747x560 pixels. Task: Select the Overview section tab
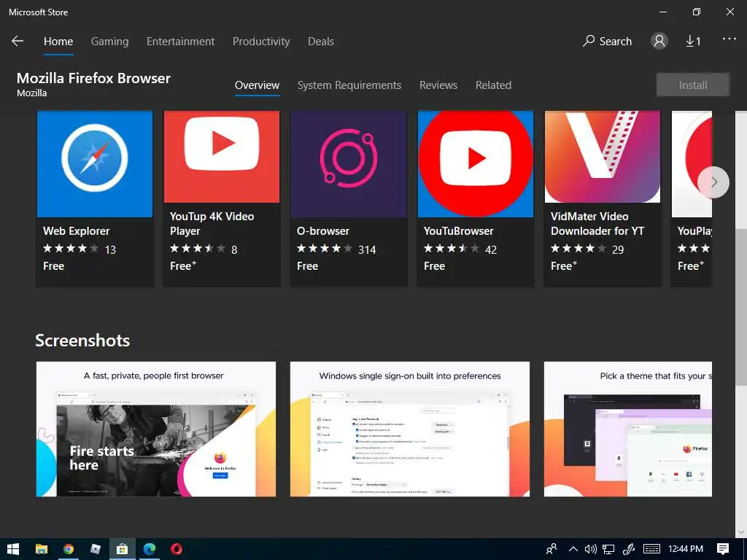point(258,85)
